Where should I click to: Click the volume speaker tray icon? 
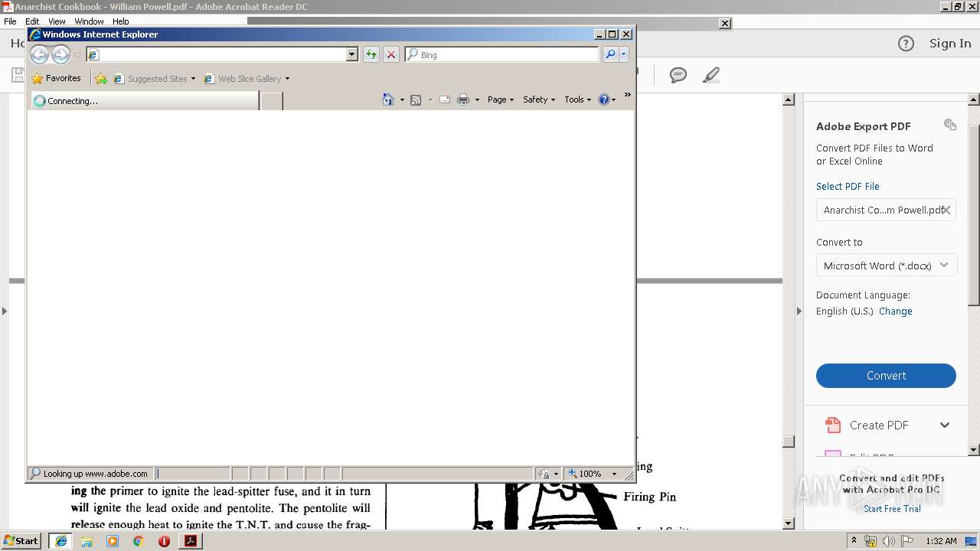coord(888,541)
